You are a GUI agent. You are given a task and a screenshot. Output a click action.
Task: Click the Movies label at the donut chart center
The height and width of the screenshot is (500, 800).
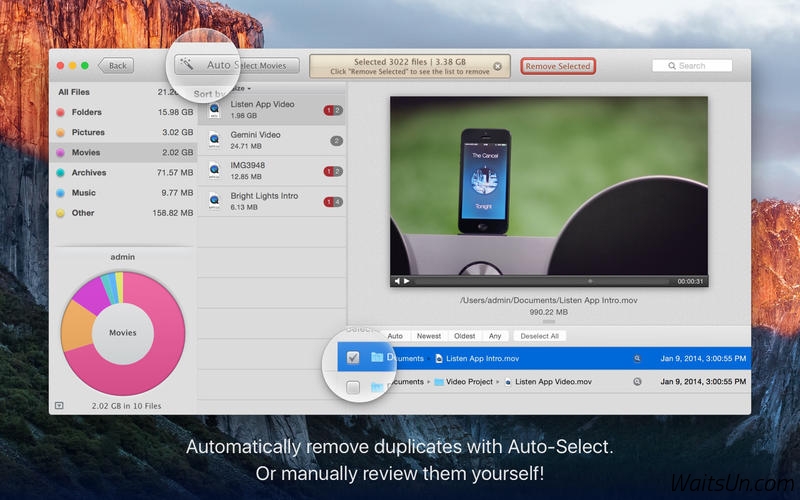point(123,333)
